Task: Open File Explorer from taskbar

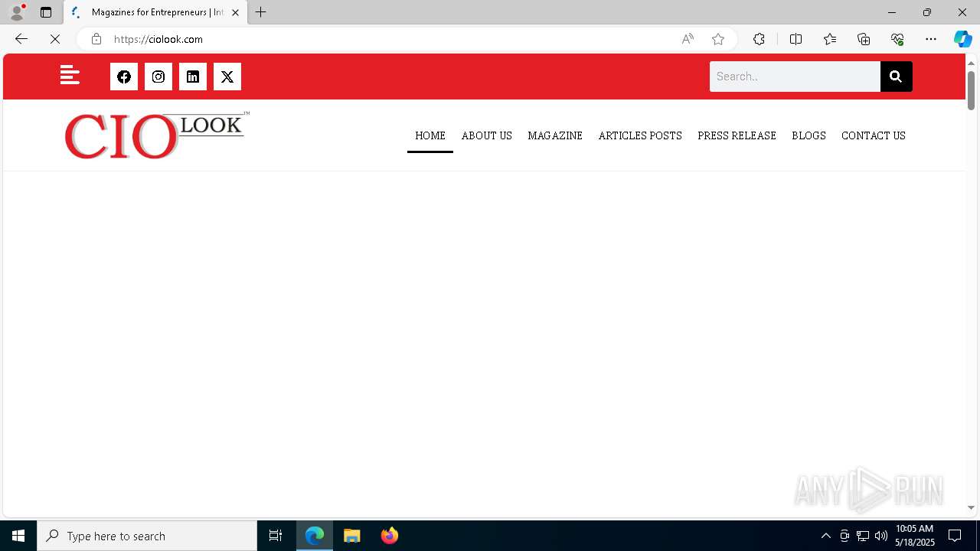Action: coord(352,536)
